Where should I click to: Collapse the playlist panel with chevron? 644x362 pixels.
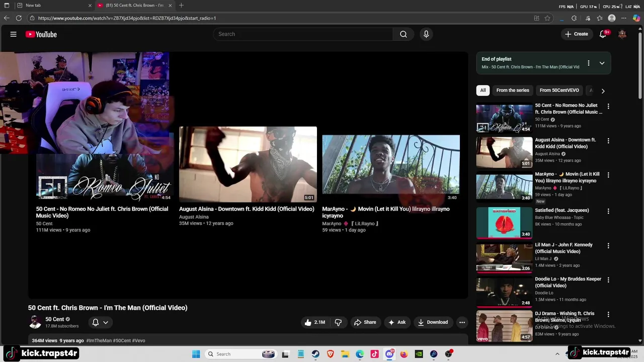602,63
